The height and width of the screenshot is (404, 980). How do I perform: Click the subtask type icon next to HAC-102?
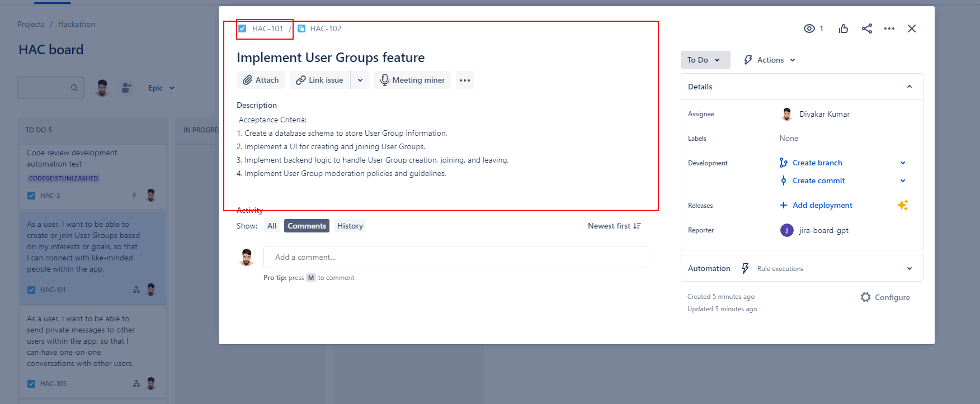tap(301, 28)
